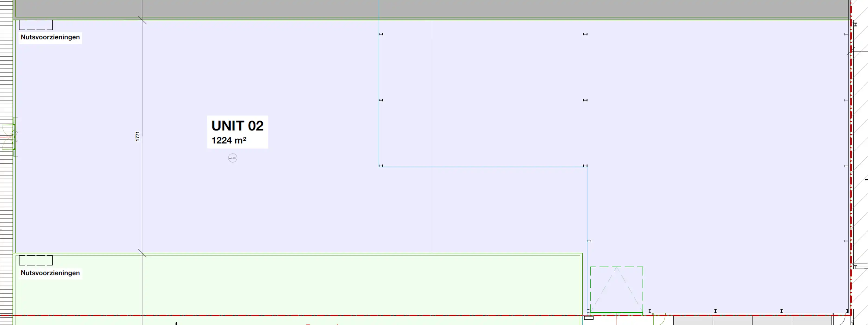
Task: Click dashed rectangle above lower Nutsvoorzieningen
Action: pos(36,260)
